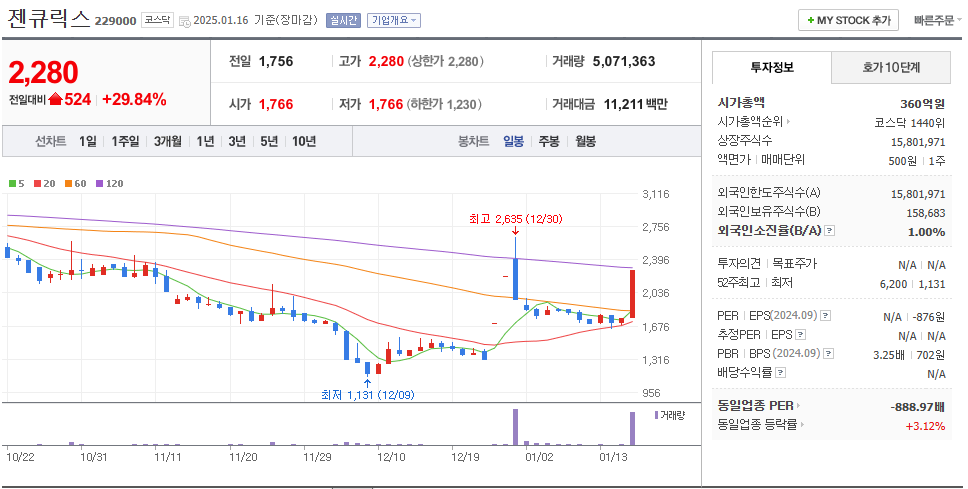Select the 1년 line chart period
This screenshot has width=968, height=489.
click(x=205, y=141)
